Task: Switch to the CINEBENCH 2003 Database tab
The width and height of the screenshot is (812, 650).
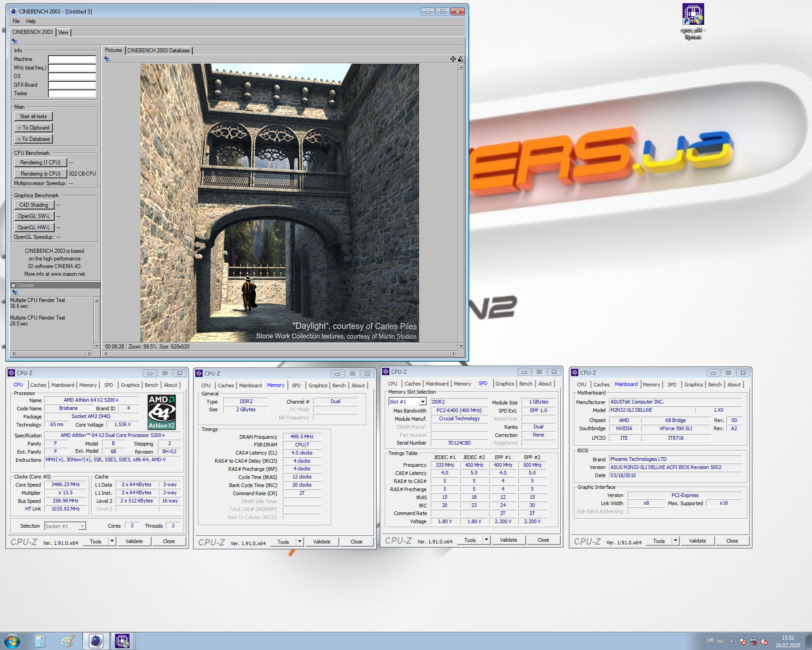Action: [158, 51]
